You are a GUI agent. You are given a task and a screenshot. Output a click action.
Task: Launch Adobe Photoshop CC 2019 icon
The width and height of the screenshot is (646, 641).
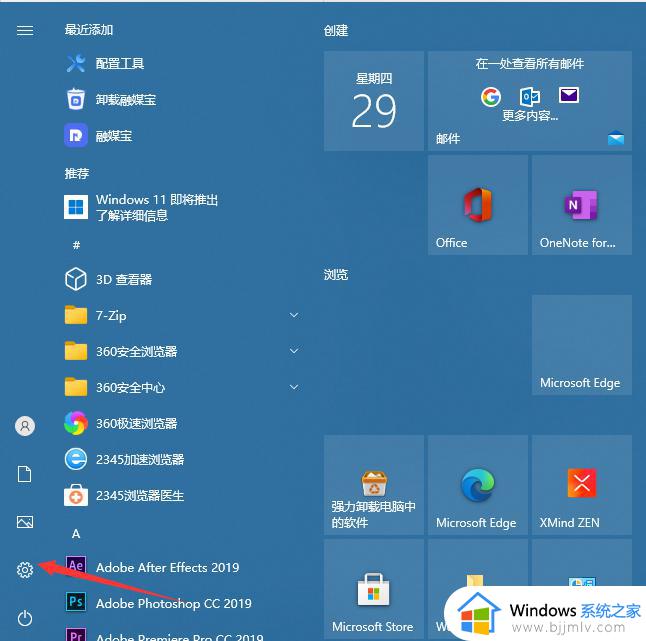click(x=76, y=602)
